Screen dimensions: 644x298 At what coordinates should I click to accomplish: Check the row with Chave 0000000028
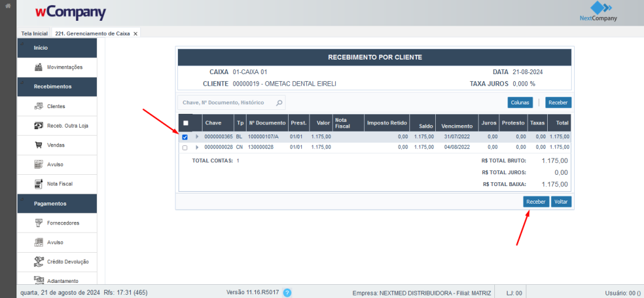pos(185,148)
